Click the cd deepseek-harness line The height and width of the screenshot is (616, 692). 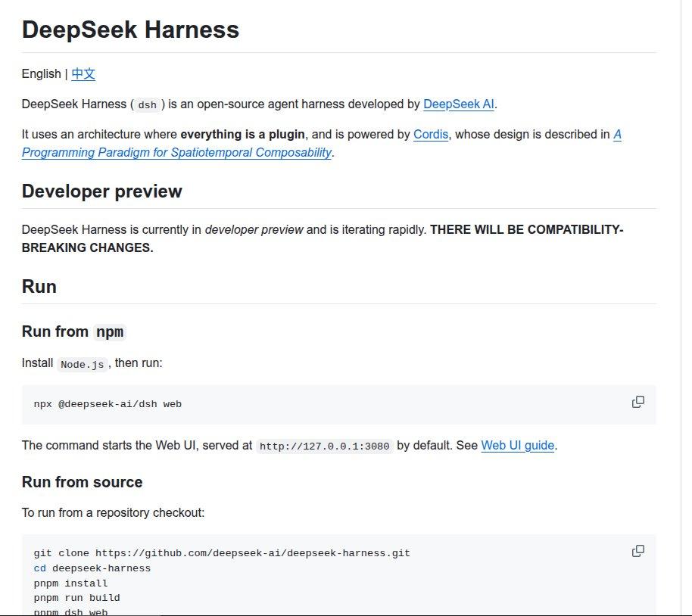(92, 568)
